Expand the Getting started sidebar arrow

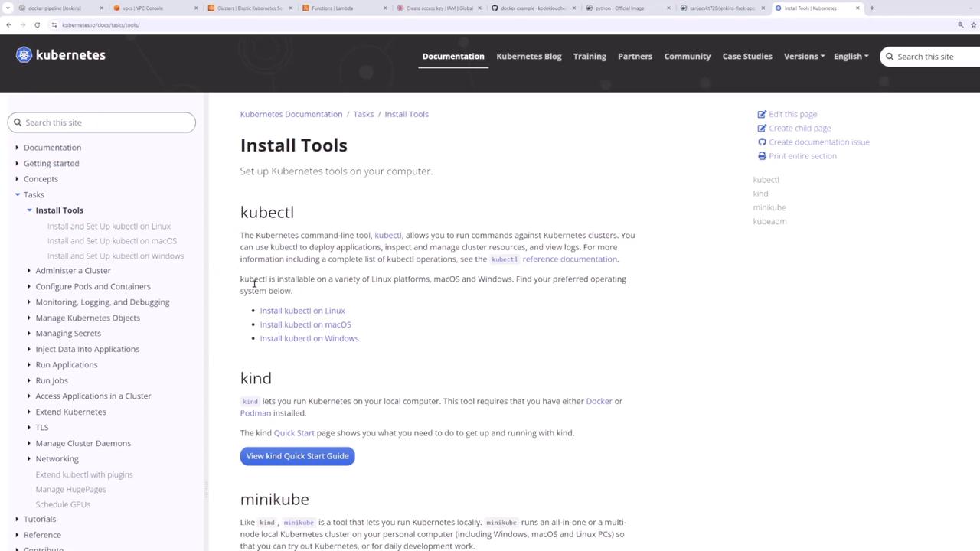[x=17, y=163]
